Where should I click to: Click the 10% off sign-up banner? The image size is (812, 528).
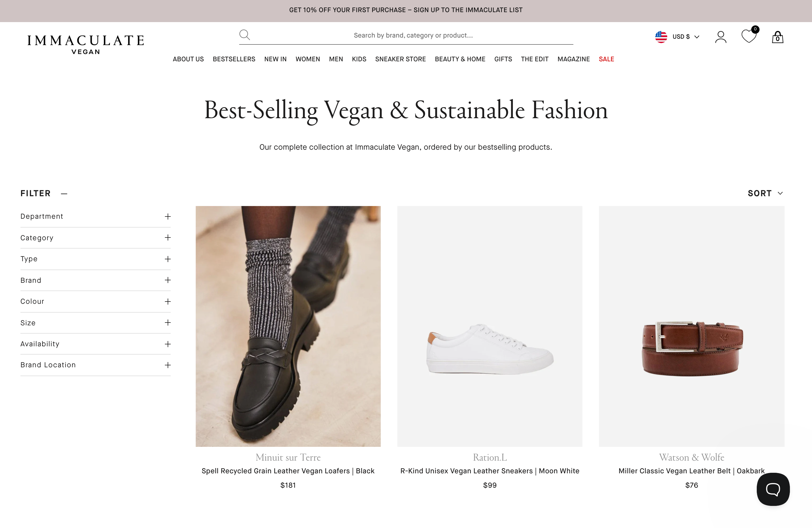click(406, 10)
